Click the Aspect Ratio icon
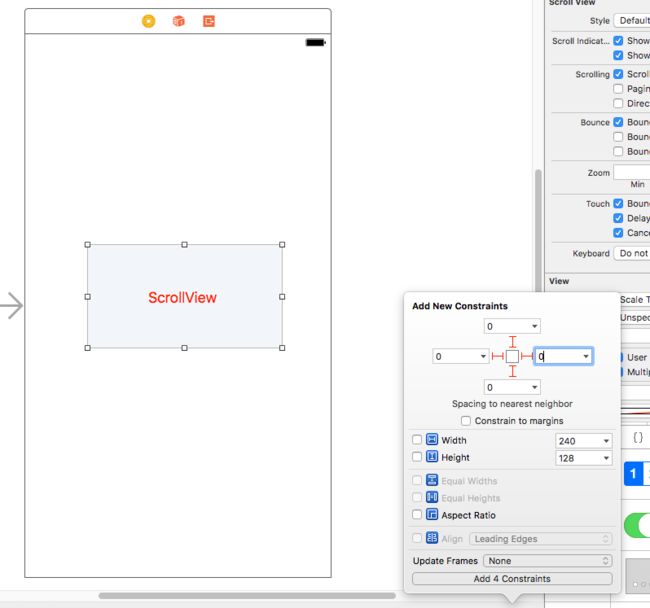 pos(432,514)
